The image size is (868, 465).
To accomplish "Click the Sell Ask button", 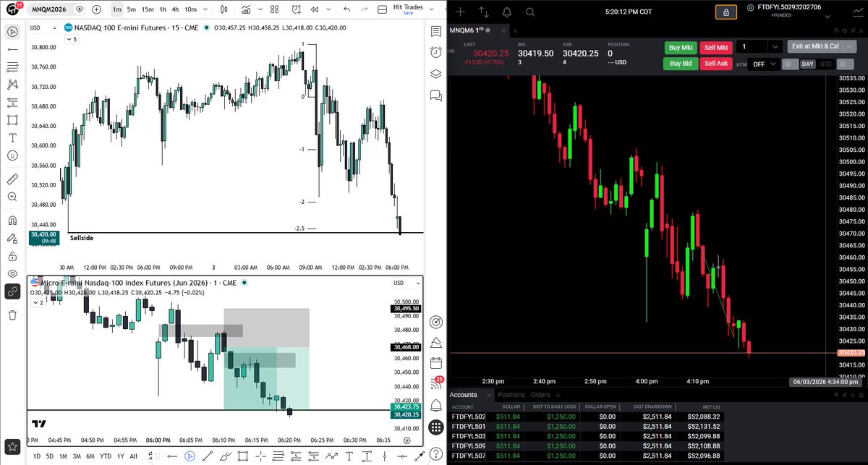I will (716, 64).
